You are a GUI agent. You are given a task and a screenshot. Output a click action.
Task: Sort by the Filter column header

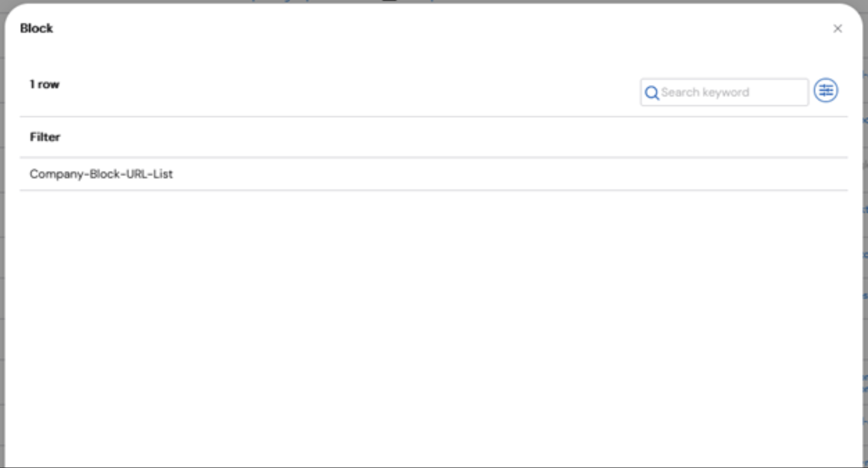[45, 137]
